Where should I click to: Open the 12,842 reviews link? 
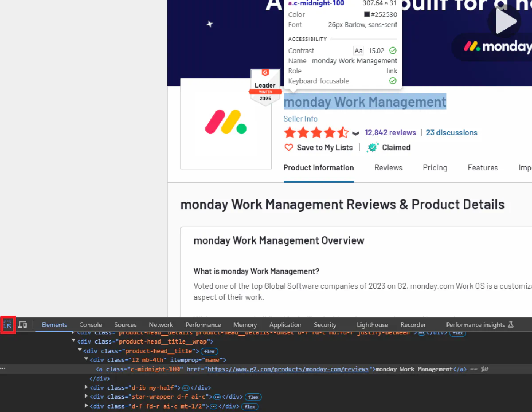pyautogui.click(x=390, y=133)
